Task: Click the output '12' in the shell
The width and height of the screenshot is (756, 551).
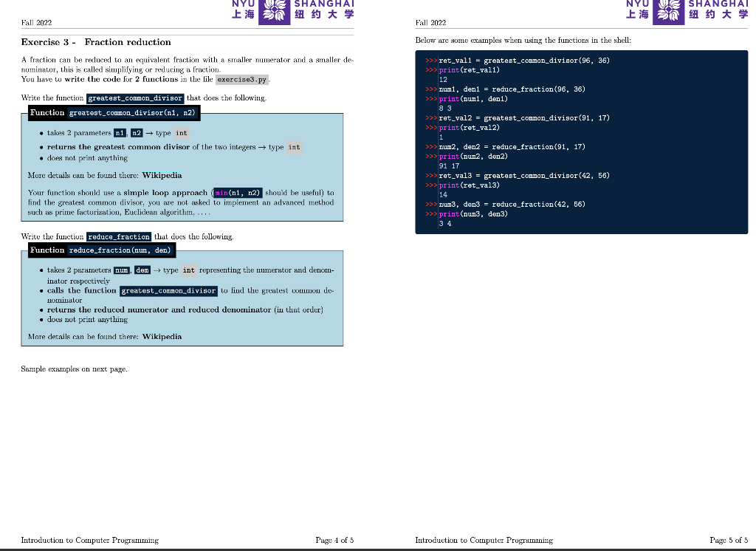Action: [443, 80]
